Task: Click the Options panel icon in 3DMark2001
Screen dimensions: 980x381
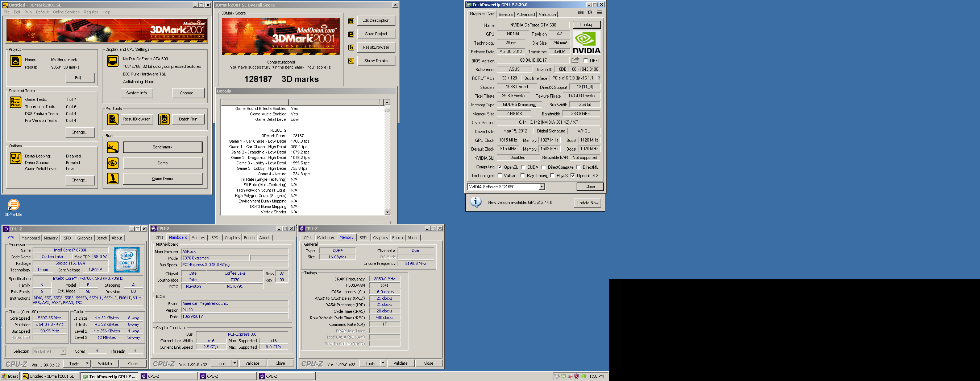Action: [15, 158]
